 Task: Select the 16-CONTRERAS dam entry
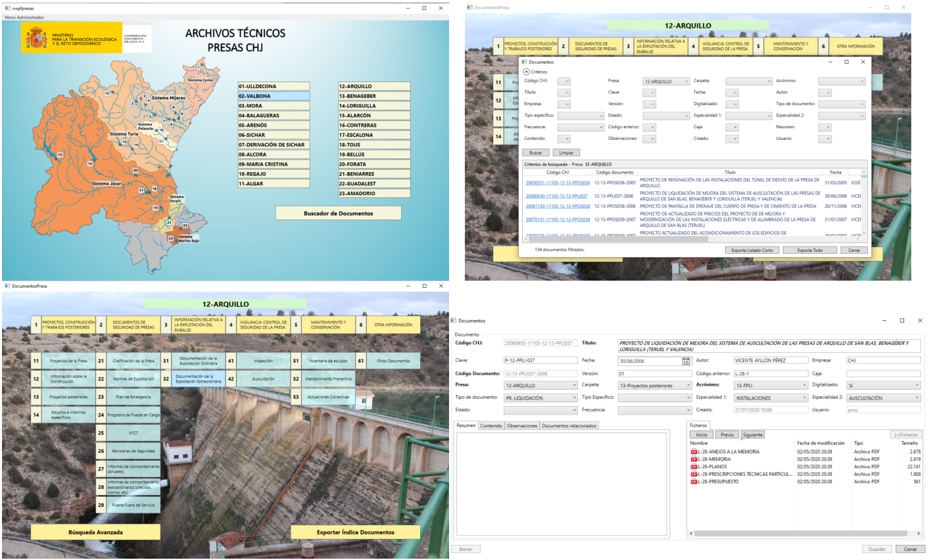pyautogui.click(x=374, y=125)
